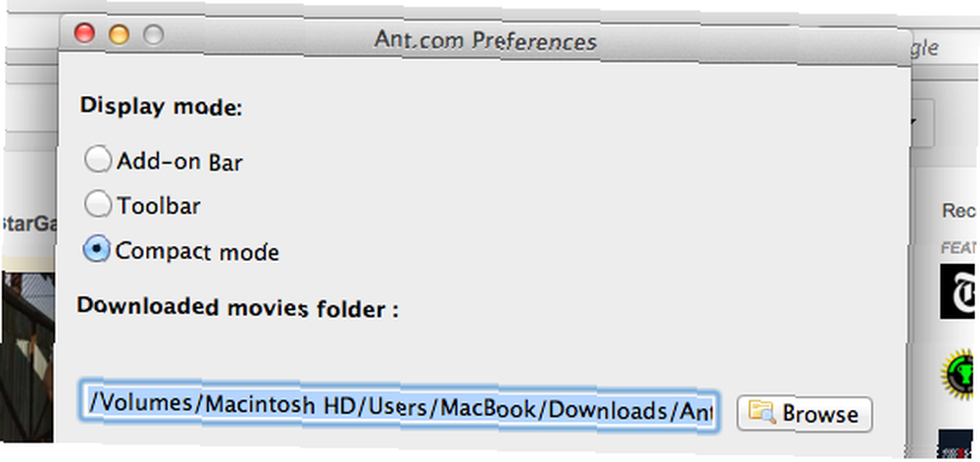Select the Add-on Bar display mode
The image size is (980, 462).
click(x=98, y=160)
